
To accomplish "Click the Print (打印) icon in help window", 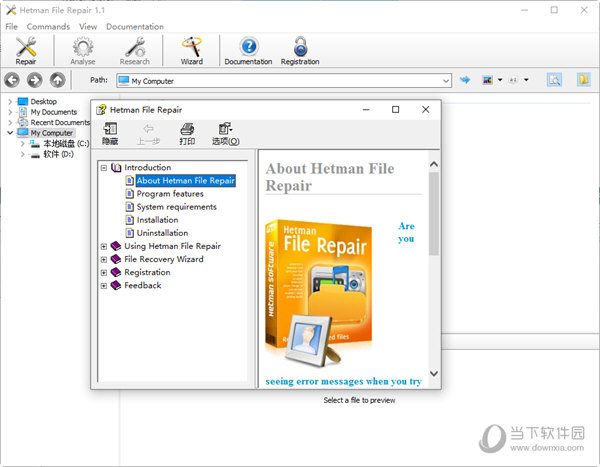I will point(187,134).
